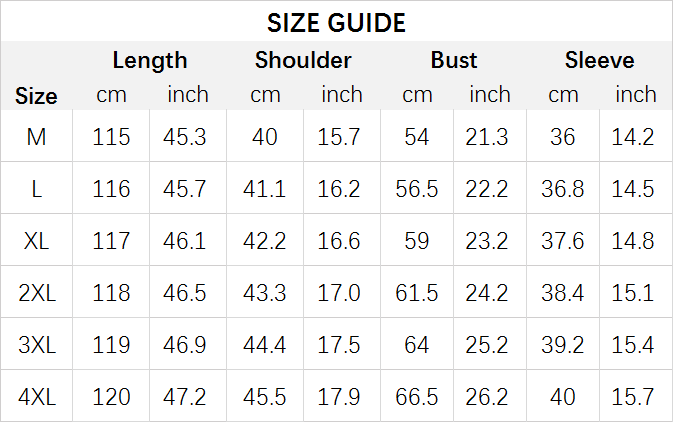Click the 115 cm length cell
Viewport: 674px width, 423px height.
coord(111,137)
